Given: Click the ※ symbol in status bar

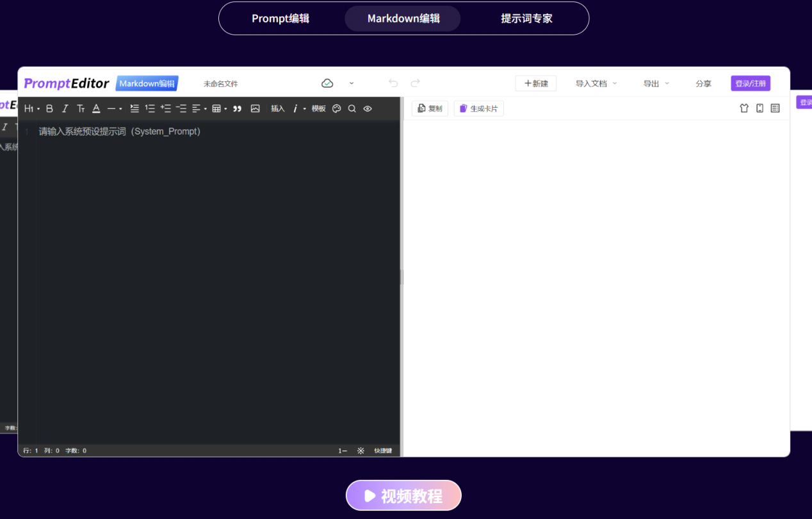Looking at the screenshot, I should pyautogui.click(x=361, y=450).
